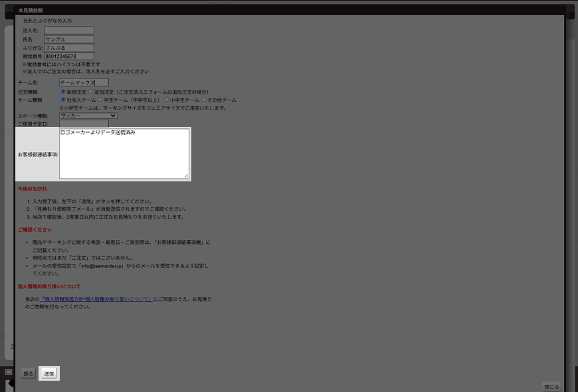This screenshot has height=392, width=578.
Task: Click the 閉じる button
Action: tap(551, 387)
